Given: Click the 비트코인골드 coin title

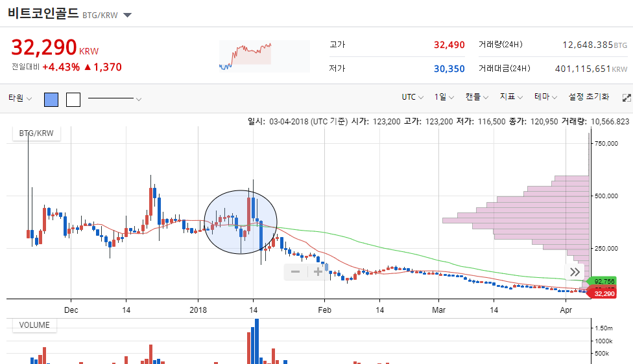Looking at the screenshot, I should (43, 14).
